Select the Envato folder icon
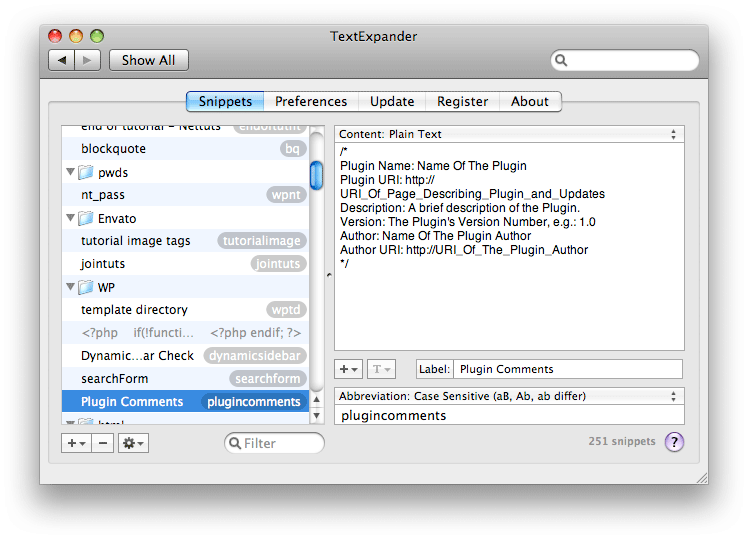The height and width of the screenshot is (539, 748). coord(86,218)
